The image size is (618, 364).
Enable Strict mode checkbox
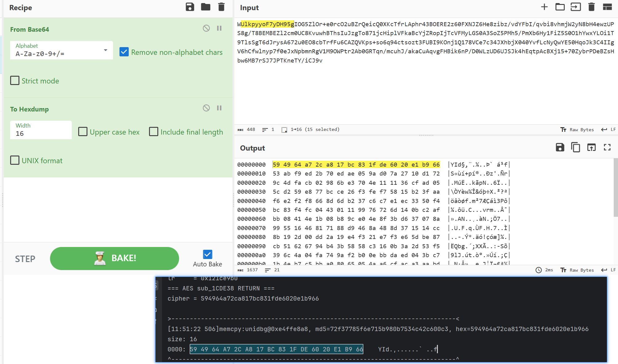[x=15, y=81]
